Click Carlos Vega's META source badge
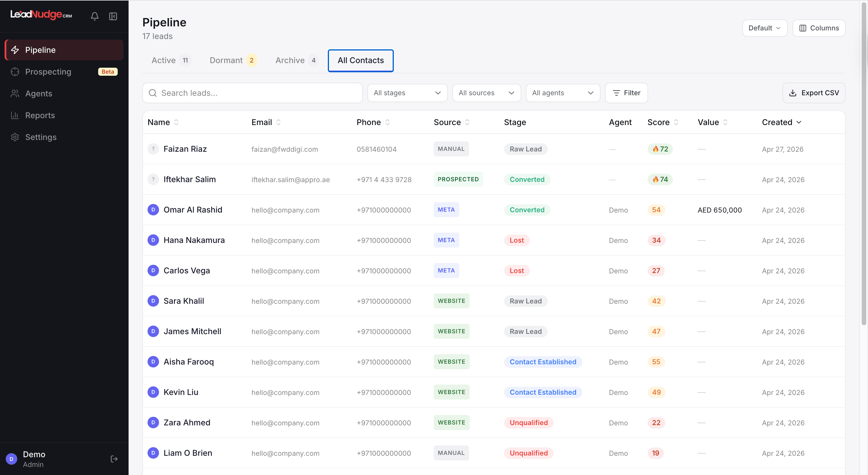 click(446, 271)
